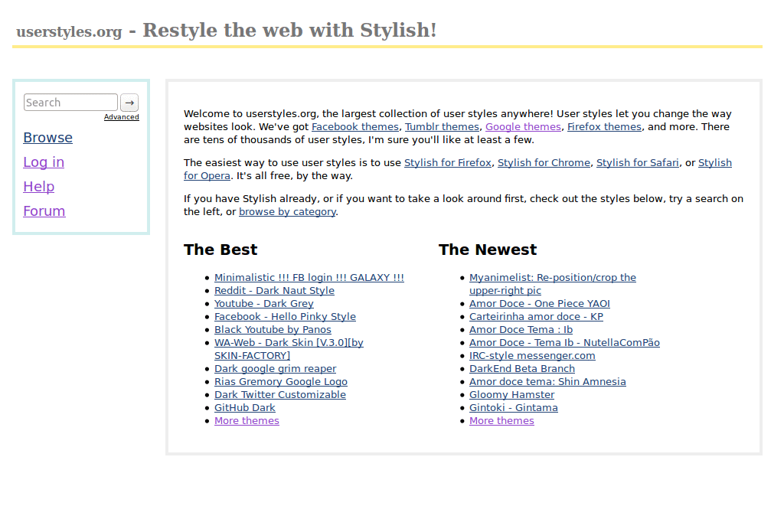Open the Google themes link

tap(523, 127)
